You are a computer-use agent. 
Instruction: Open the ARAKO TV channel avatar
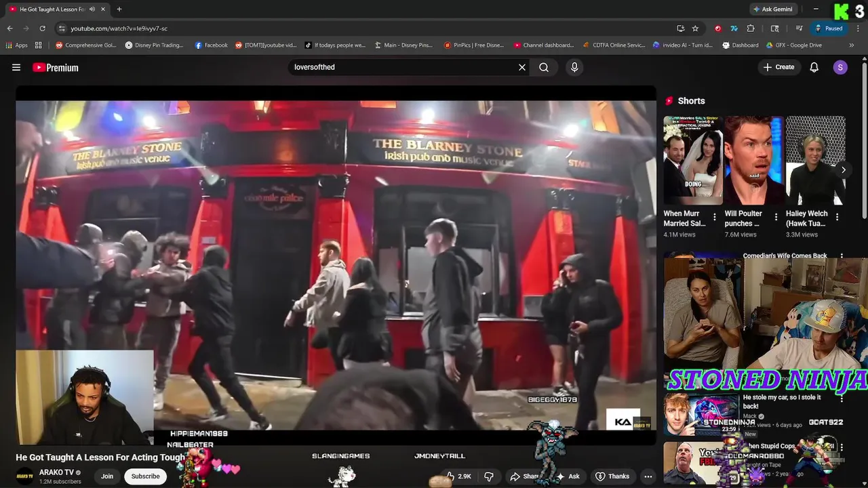pyautogui.click(x=25, y=476)
